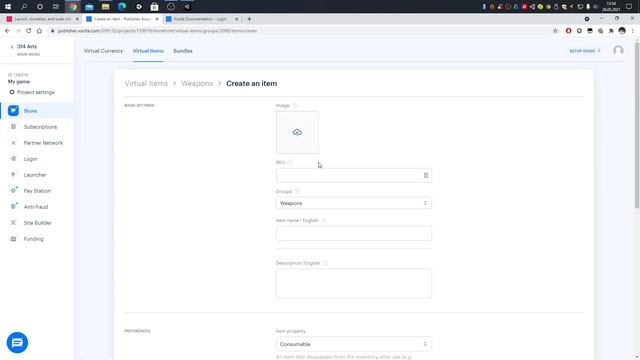Open the Setup Guide link
This screenshot has width=640, height=360.
[x=585, y=51]
